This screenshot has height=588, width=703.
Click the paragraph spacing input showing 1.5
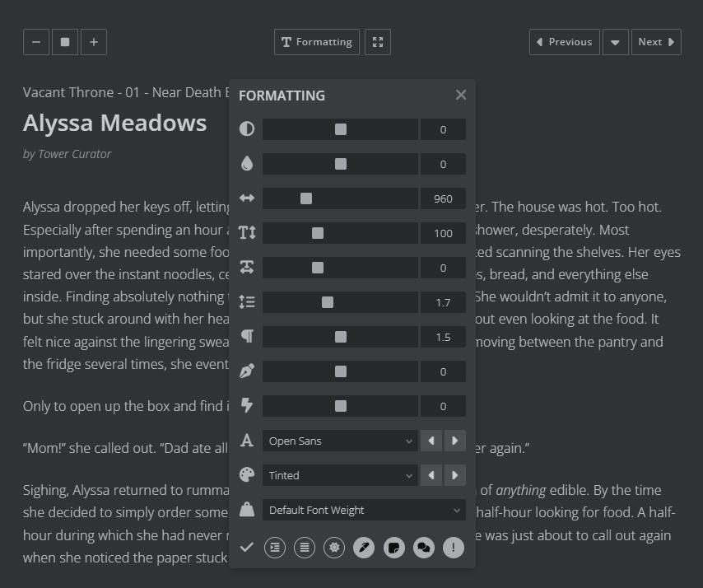point(443,336)
